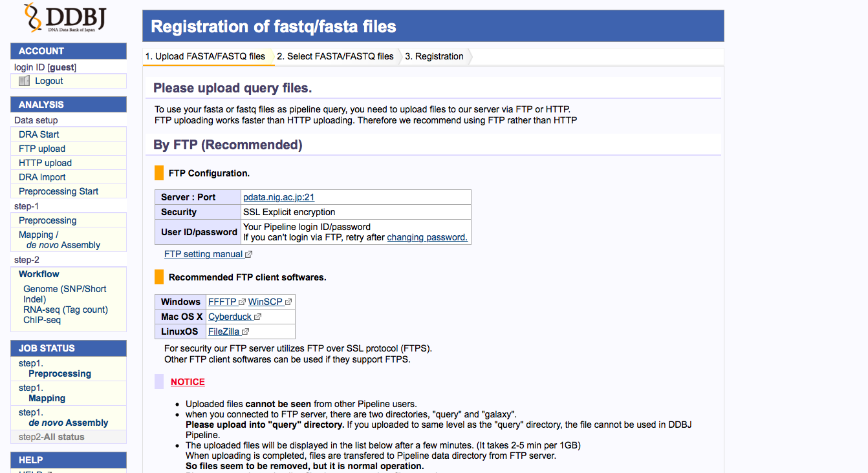
Task: Click external-link icon next to FileZilla
Action: click(x=246, y=332)
